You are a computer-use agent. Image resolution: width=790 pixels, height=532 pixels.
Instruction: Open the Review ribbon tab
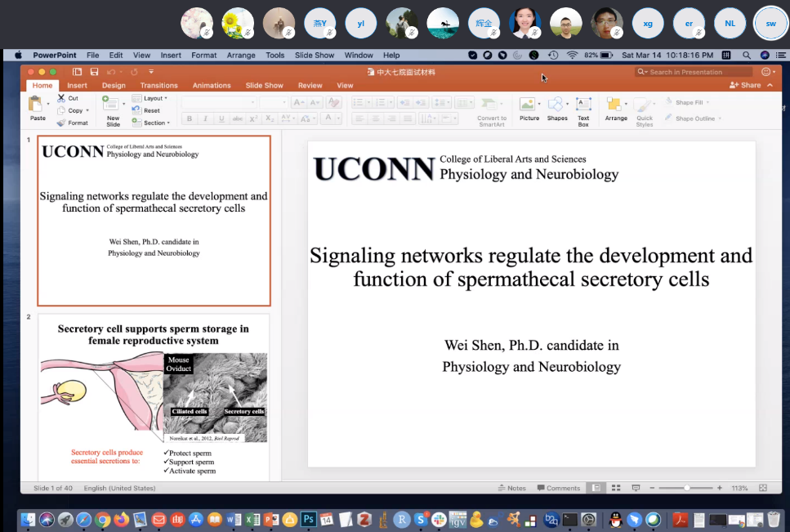coord(310,85)
